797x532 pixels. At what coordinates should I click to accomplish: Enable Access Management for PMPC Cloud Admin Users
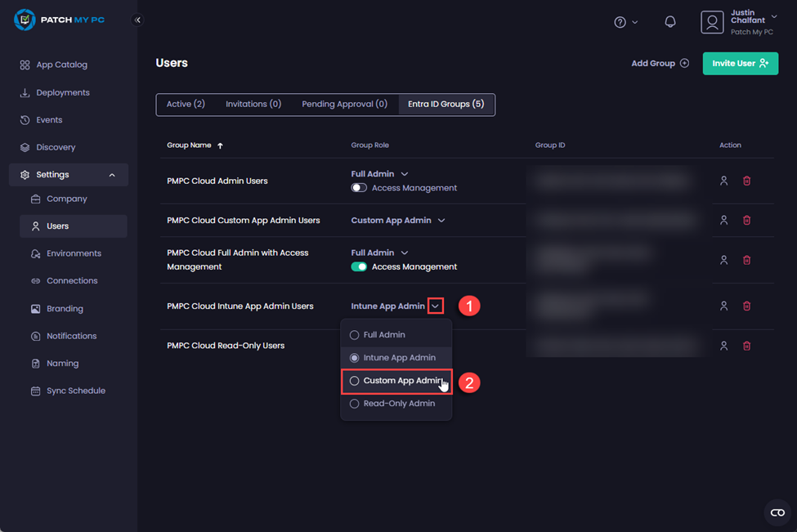359,188
